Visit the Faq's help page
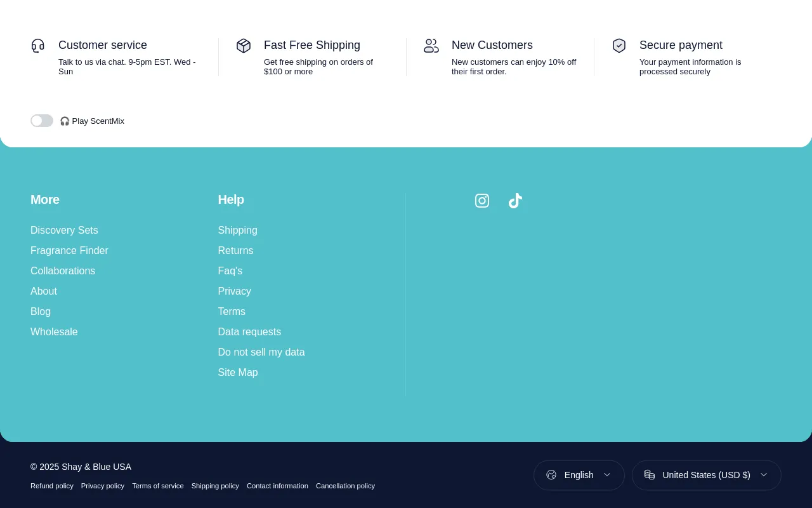The height and width of the screenshot is (508, 812). click(230, 271)
